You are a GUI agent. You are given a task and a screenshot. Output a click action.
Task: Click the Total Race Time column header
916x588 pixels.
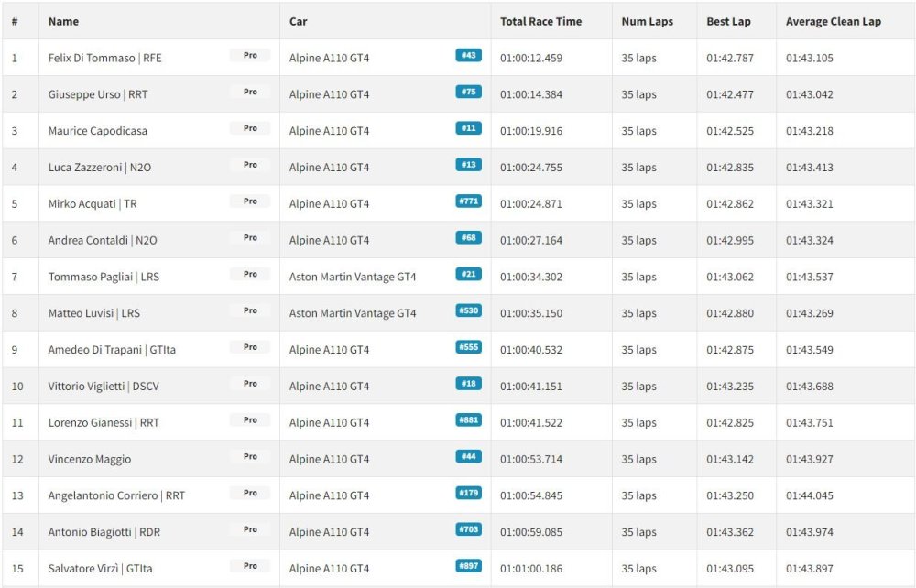point(541,22)
